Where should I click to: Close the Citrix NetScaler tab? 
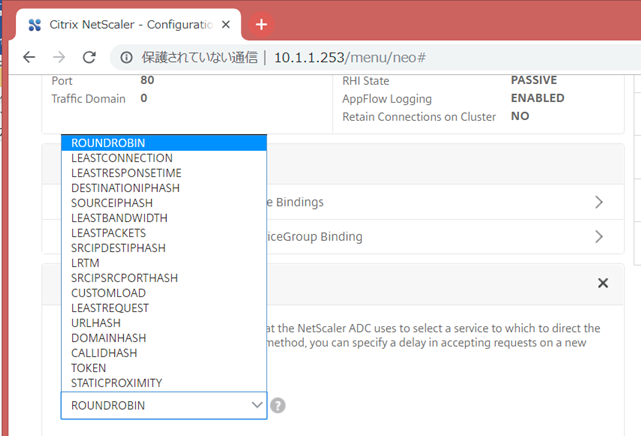pyautogui.click(x=226, y=25)
